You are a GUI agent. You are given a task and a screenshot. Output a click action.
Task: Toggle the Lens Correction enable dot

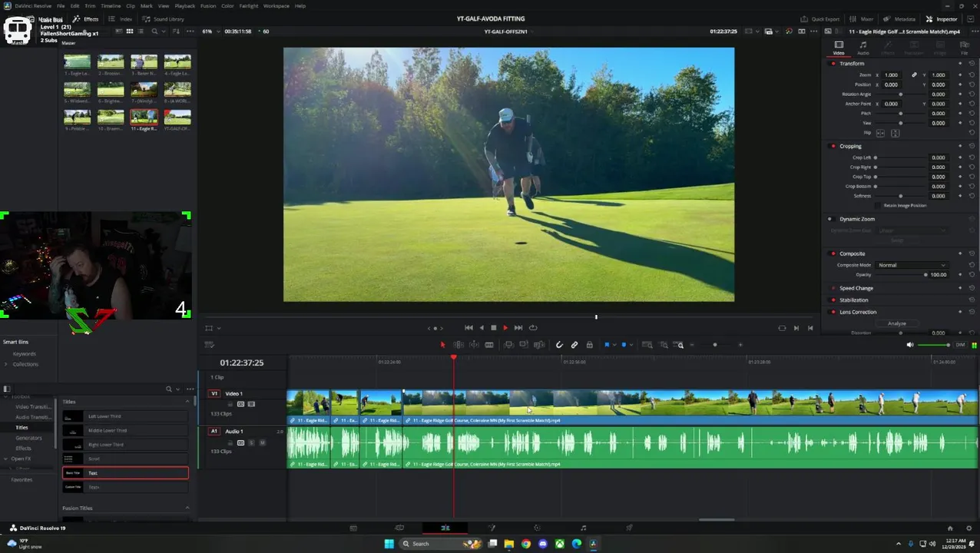[x=833, y=312]
